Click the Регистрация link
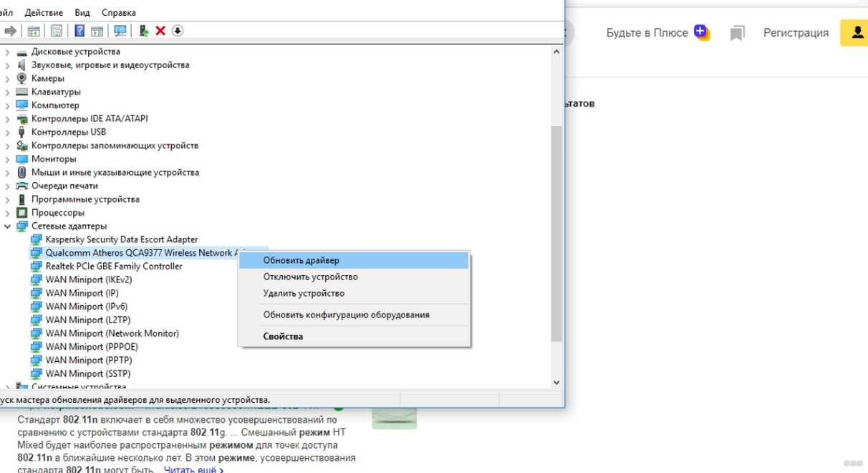Image resolution: width=868 pixels, height=473 pixels. point(796,33)
